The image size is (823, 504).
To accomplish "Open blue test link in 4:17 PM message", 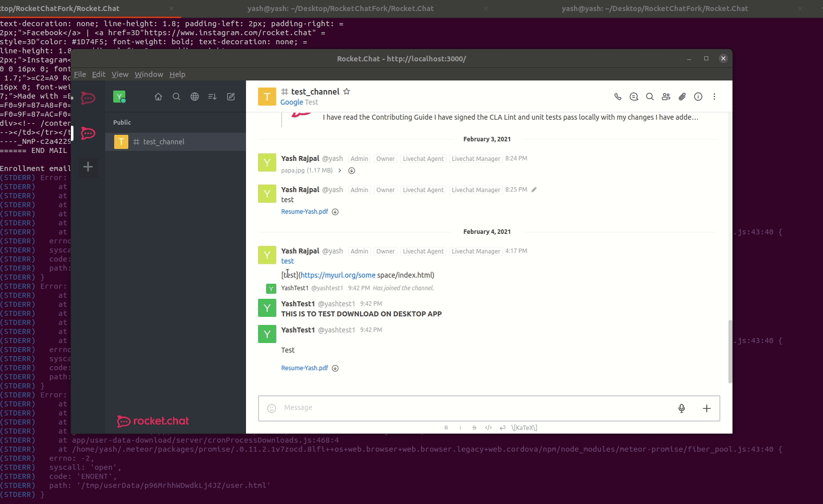I will [x=287, y=261].
